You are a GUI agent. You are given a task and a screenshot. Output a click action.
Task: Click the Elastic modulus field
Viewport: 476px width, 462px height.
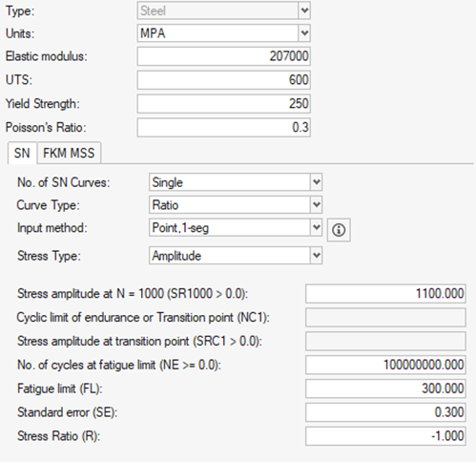point(224,56)
